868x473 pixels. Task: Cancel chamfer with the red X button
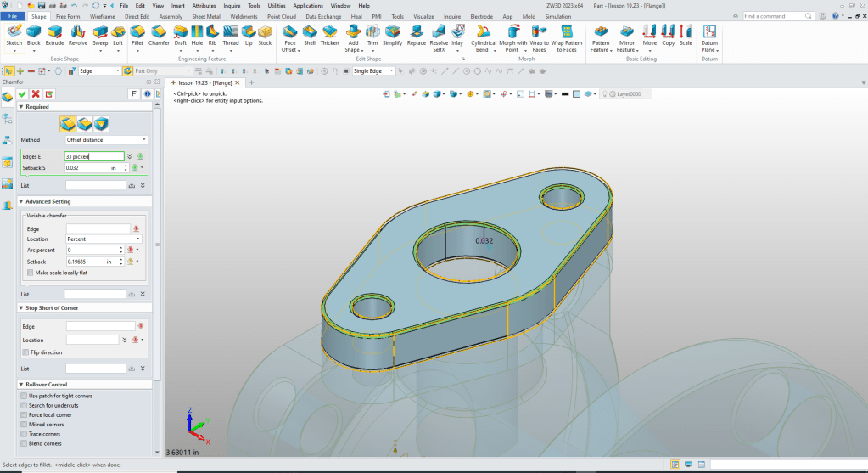pyautogui.click(x=36, y=93)
